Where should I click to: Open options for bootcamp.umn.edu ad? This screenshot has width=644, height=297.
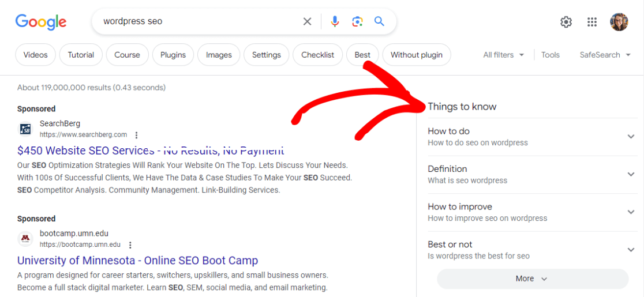pos(130,245)
